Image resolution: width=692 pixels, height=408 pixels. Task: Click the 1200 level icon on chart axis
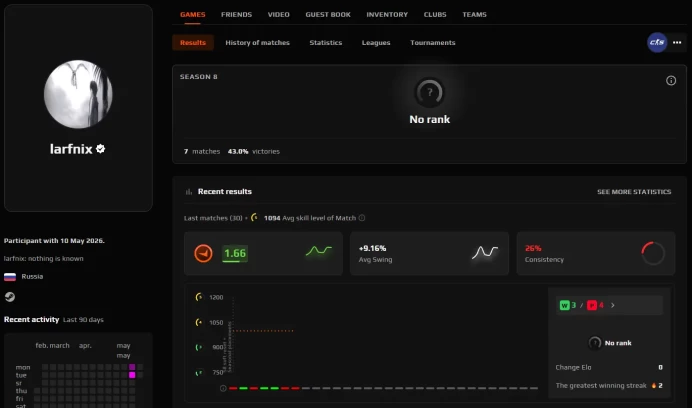coord(199,297)
